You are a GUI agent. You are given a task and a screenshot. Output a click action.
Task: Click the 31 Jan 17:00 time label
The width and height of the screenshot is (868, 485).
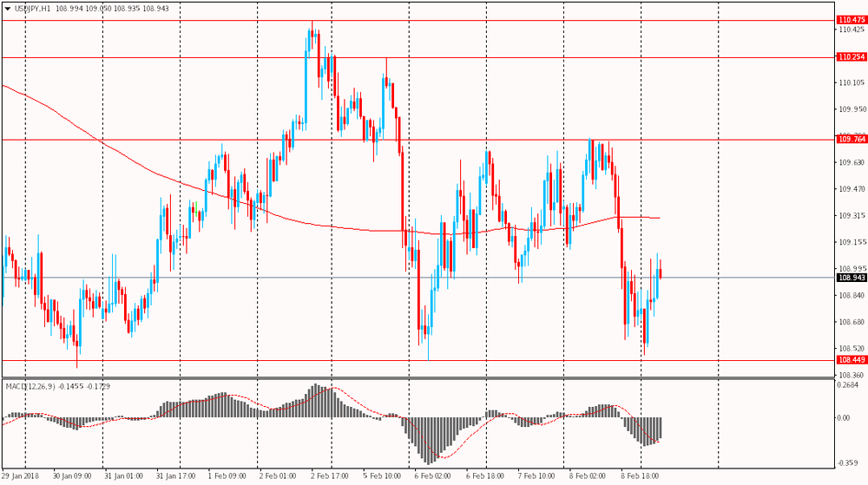point(175,476)
